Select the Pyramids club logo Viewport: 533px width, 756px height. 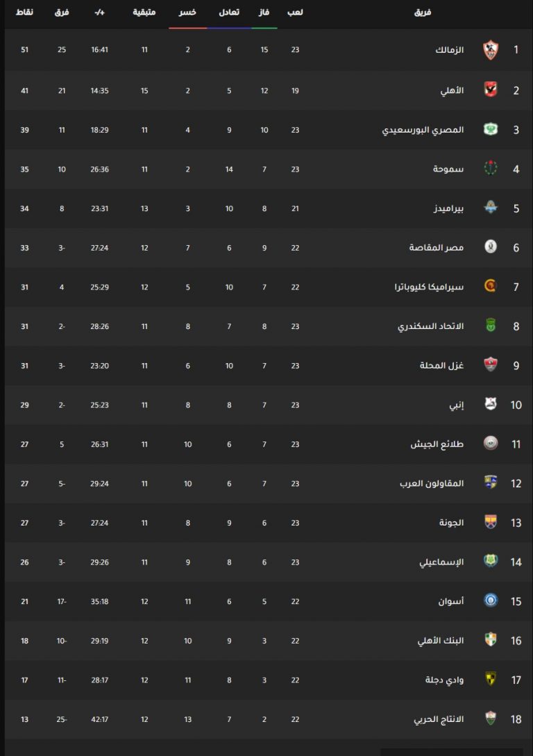[491, 208]
